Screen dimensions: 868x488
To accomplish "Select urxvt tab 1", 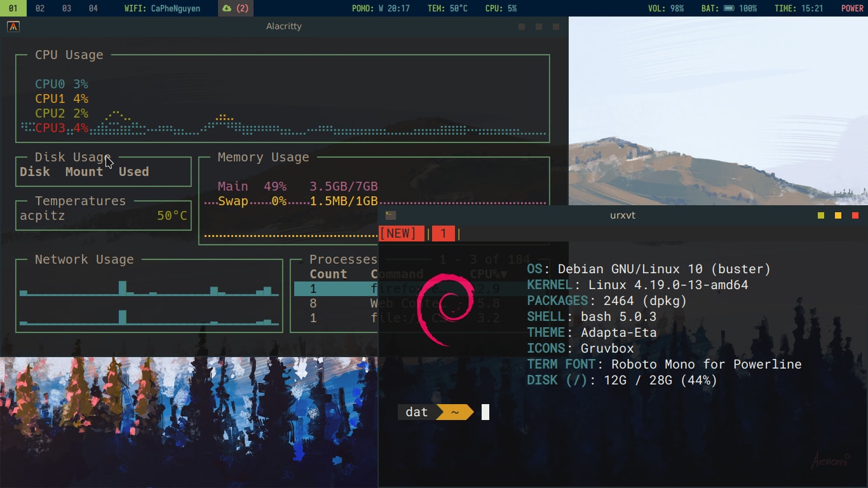I will coord(444,234).
